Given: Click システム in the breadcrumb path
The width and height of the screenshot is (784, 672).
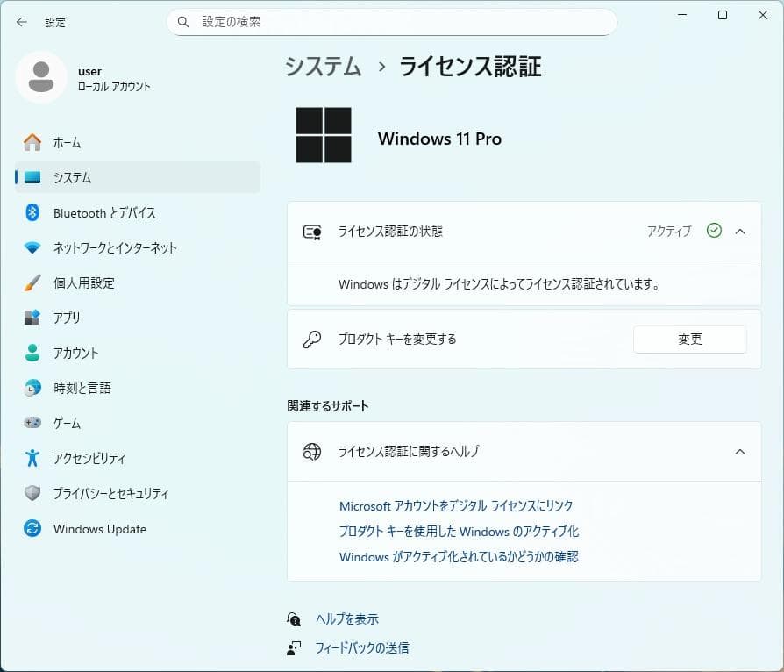Looking at the screenshot, I should (323, 67).
